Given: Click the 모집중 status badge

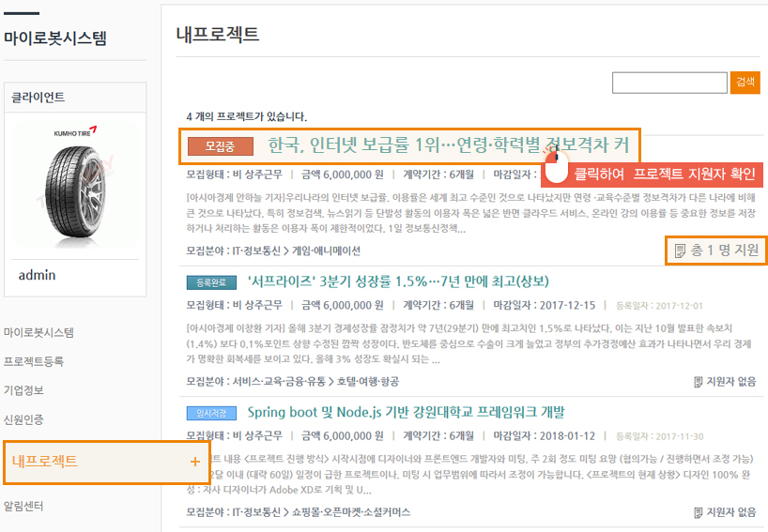Looking at the screenshot, I should tap(219, 146).
